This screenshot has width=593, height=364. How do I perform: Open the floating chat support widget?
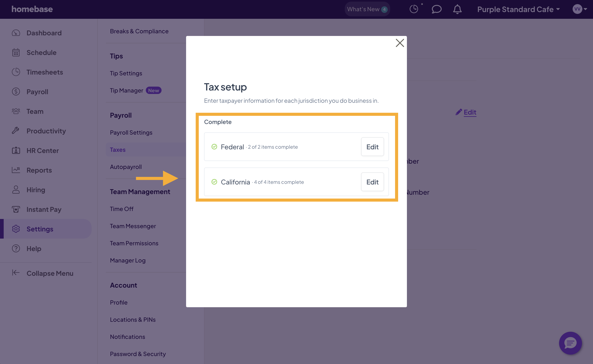point(570,343)
